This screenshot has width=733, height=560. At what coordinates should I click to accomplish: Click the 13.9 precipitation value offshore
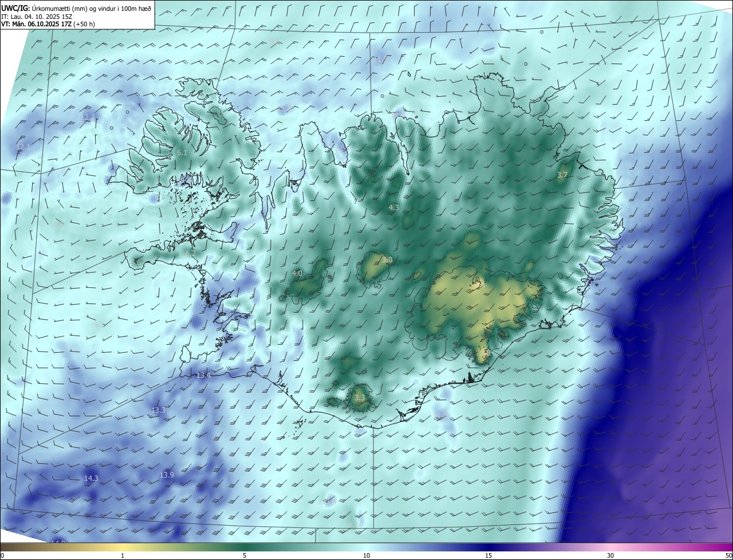(x=167, y=475)
